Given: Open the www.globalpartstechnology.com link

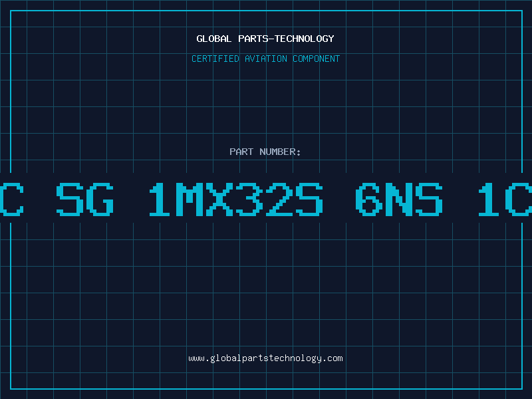Looking at the screenshot, I should click(265, 358).
